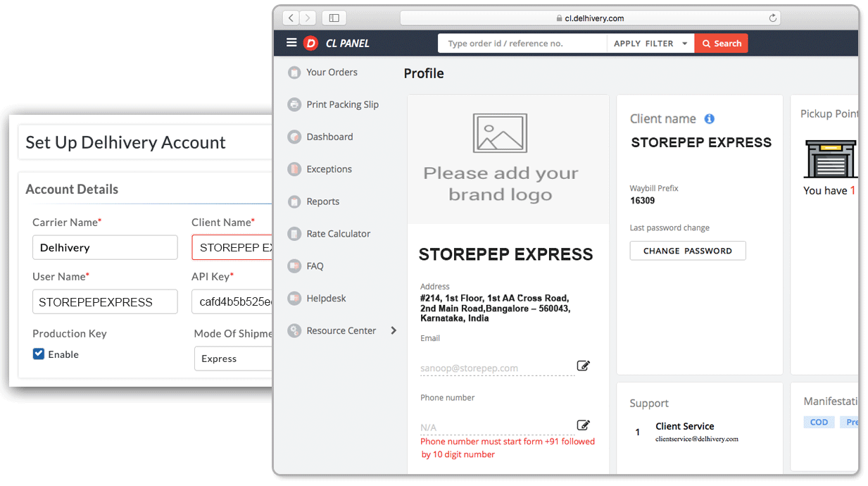868x486 pixels.
Task: Click the Client name info icon
Action: (710, 119)
